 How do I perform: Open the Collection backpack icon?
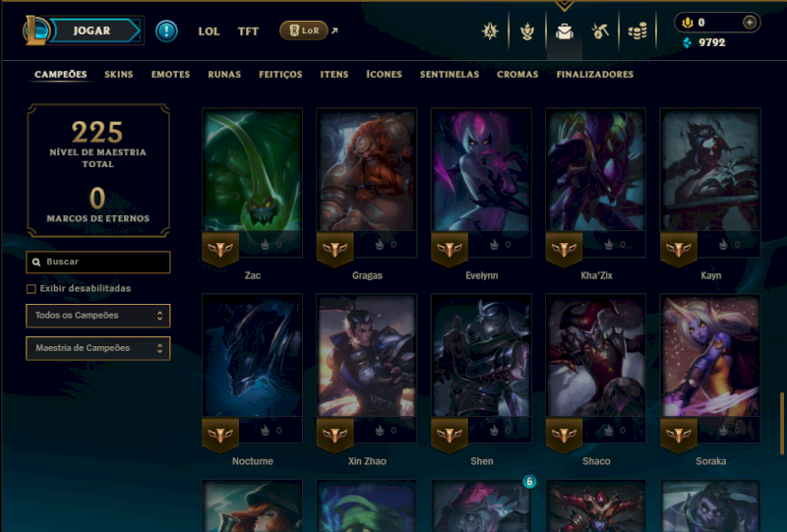click(564, 31)
